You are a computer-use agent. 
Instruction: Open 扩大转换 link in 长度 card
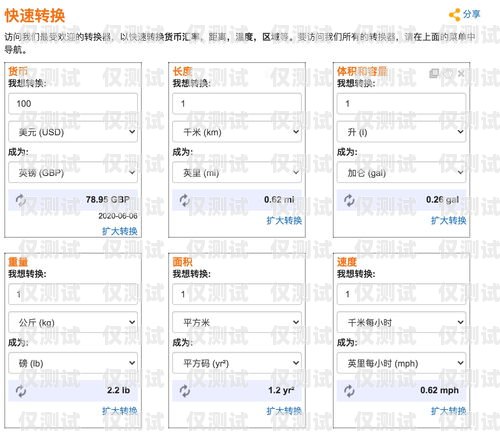click(284, 220)
